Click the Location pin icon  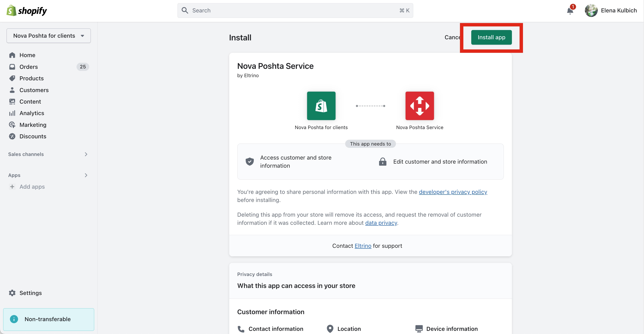[330, 329]
